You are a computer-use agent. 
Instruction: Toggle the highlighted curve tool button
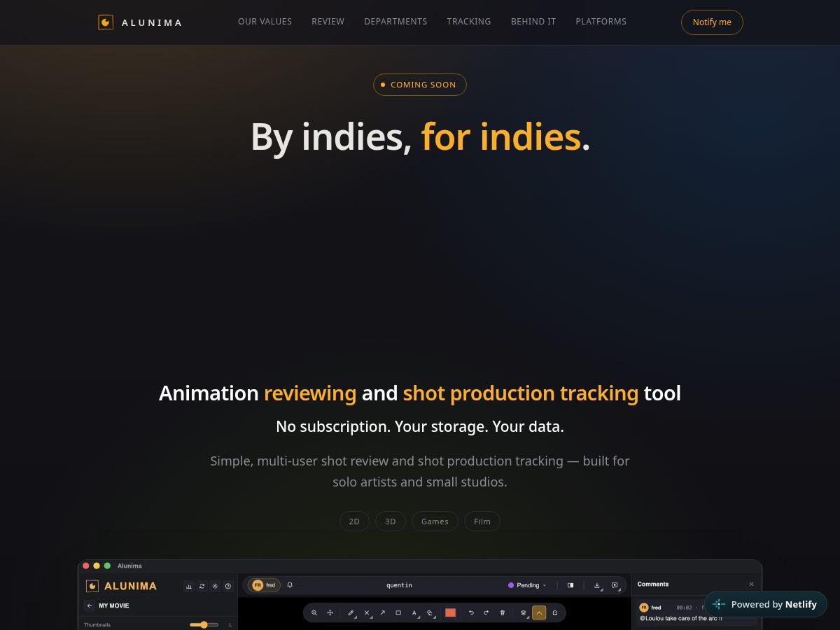click(x=539, y=612)
